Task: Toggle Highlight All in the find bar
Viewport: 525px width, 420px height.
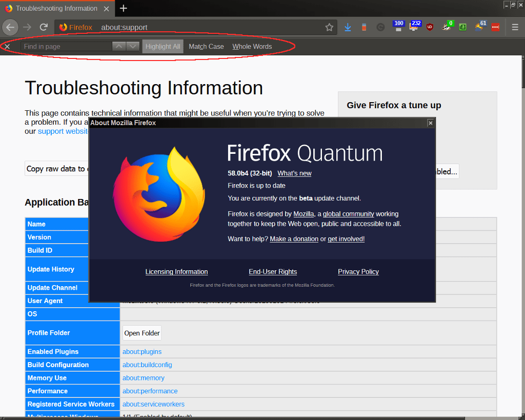Action: coord(163,47)
